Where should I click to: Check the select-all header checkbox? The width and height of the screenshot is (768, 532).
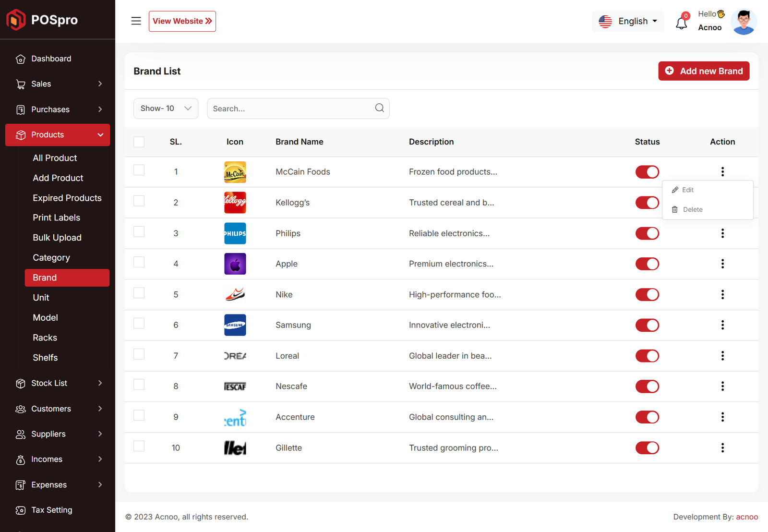coord(139,142)
